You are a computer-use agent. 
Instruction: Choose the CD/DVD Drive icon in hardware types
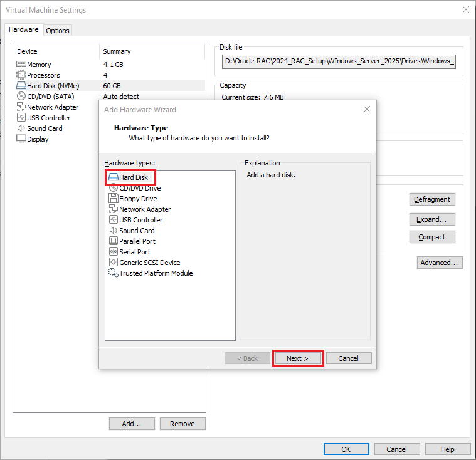[x=114, y=188]
